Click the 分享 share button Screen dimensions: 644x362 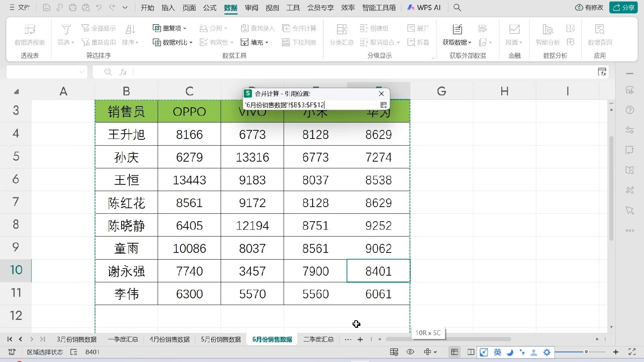click(x=624, y=7)
